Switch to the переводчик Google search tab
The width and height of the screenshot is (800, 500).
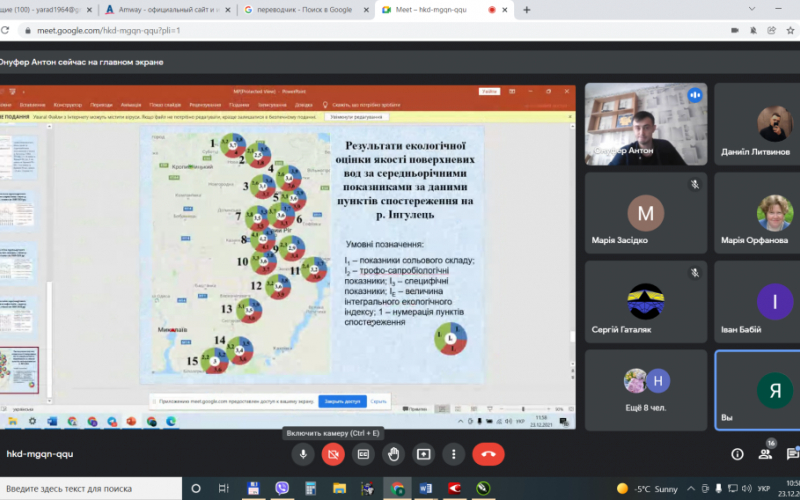tap(304, 10)
